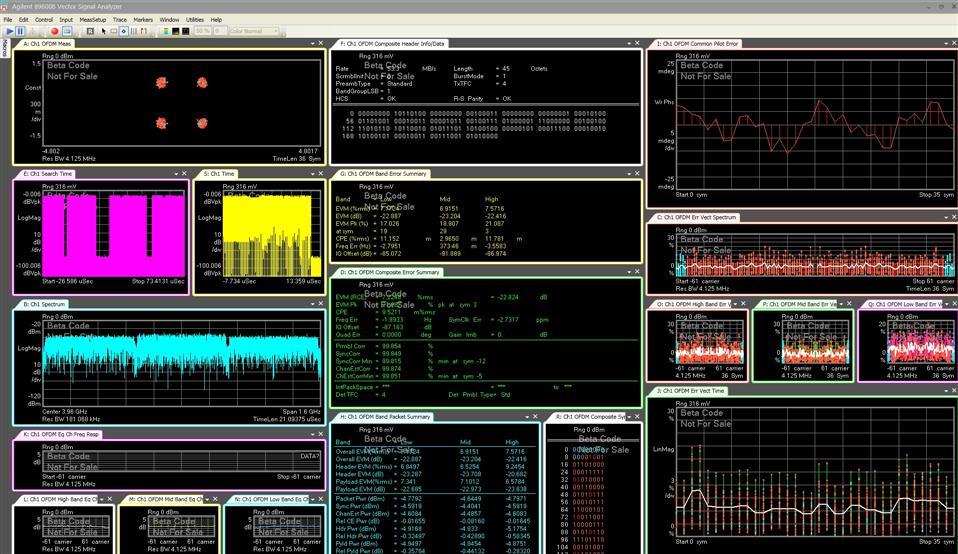This screenshot has width=958, height=554.
Task: Close the Ch1 Spectrum trace panel
Action: [320, 303]
